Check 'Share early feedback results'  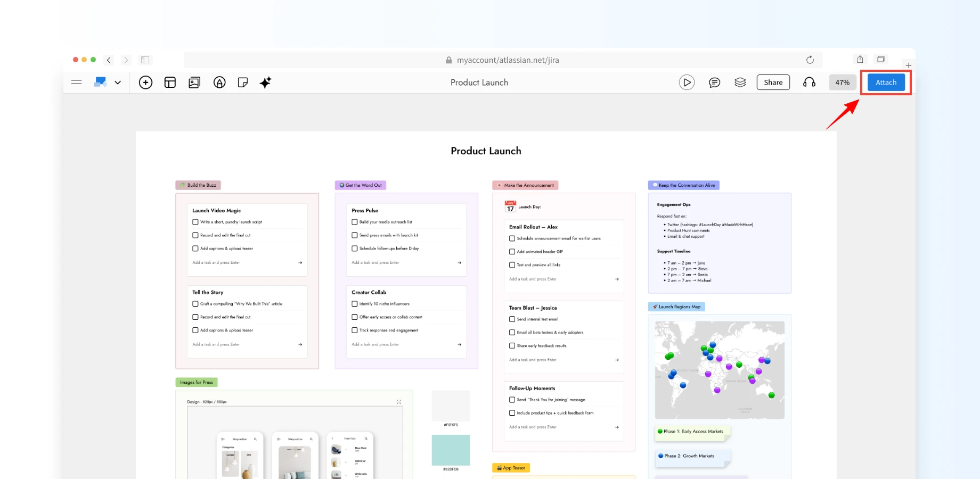pyautogui.click(x=512, y=346)
